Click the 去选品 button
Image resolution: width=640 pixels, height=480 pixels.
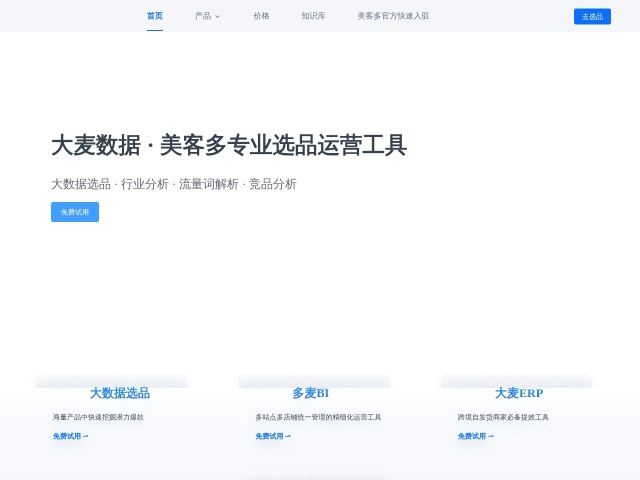click(592, 16)
